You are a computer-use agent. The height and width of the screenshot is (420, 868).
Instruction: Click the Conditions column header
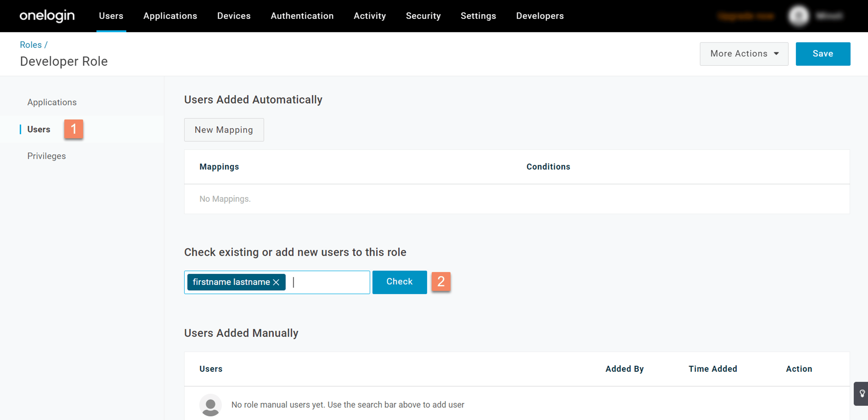pos(548,166)
